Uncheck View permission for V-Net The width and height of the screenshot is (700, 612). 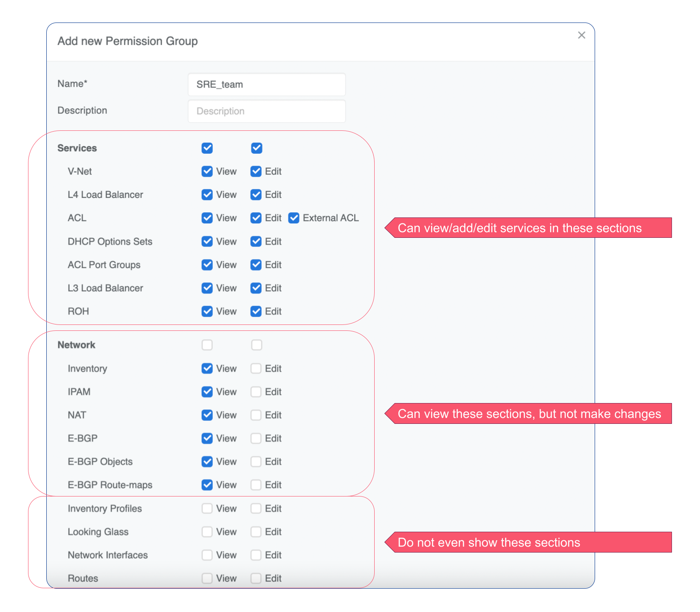[207, 171]
